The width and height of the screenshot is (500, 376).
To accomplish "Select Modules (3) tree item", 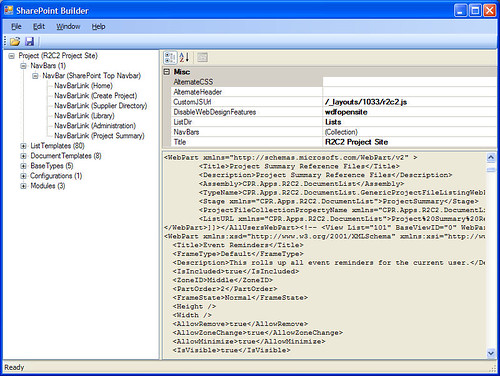I will point(48,186).
